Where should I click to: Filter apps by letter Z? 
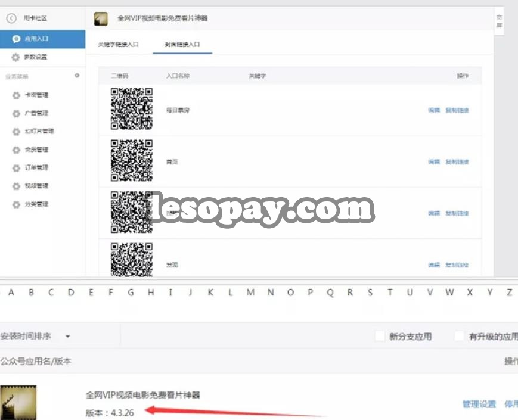click(510, 293)
